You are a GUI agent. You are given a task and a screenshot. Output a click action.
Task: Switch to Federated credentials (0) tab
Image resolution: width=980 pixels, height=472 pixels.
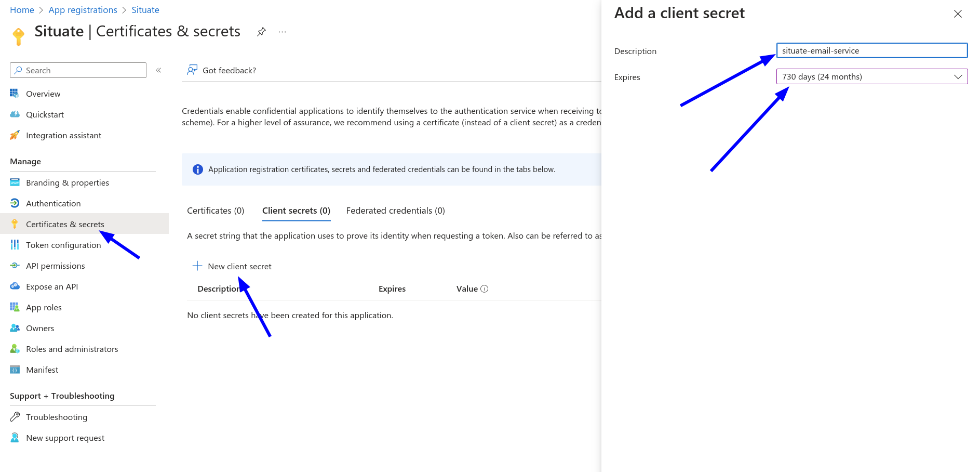click(x=395, y=211)
